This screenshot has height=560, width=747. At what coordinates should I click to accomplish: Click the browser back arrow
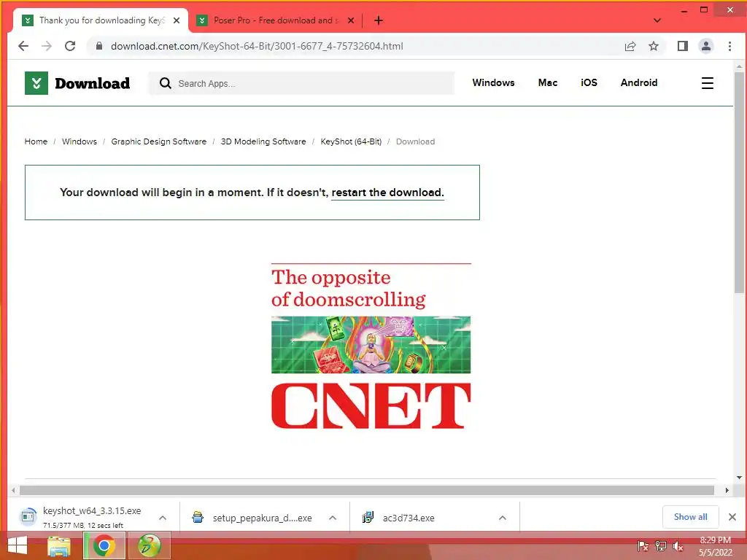pos(23,46)
